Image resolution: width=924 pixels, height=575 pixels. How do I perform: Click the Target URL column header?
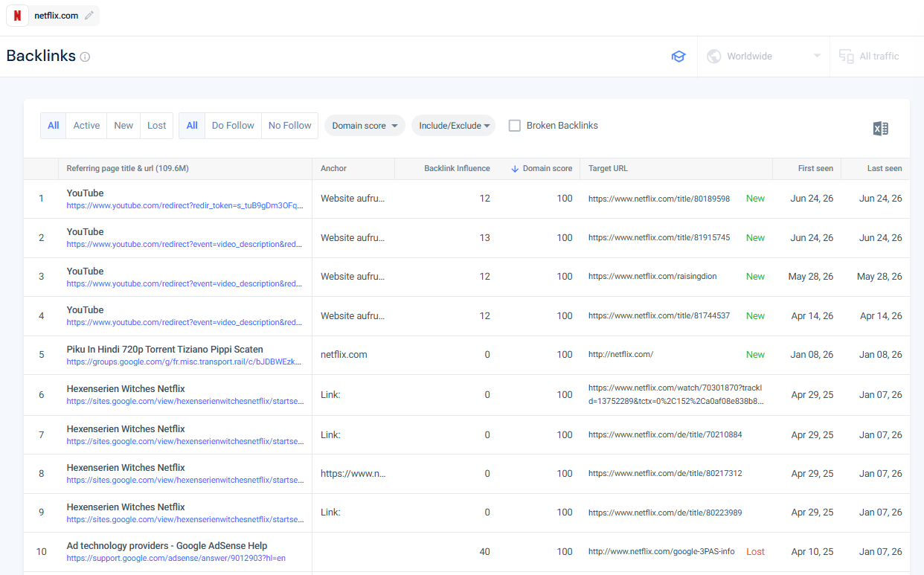608,169
